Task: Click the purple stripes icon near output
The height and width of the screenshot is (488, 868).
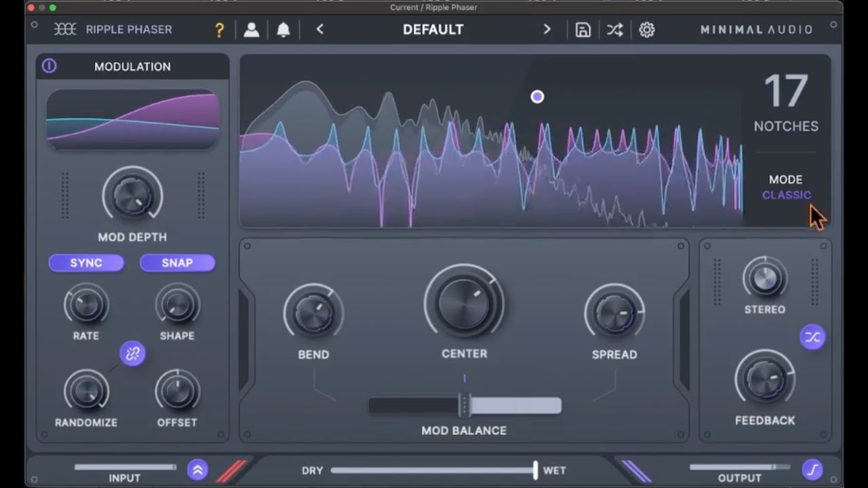Action: 636,470
